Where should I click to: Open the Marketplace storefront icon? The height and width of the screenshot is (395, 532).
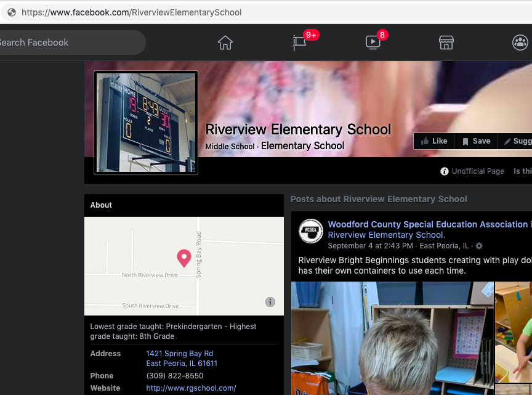446,43
